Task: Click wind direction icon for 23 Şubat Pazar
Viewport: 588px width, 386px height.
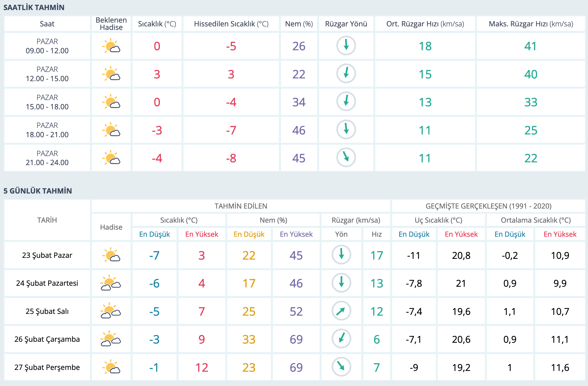Action: [341, 255]
